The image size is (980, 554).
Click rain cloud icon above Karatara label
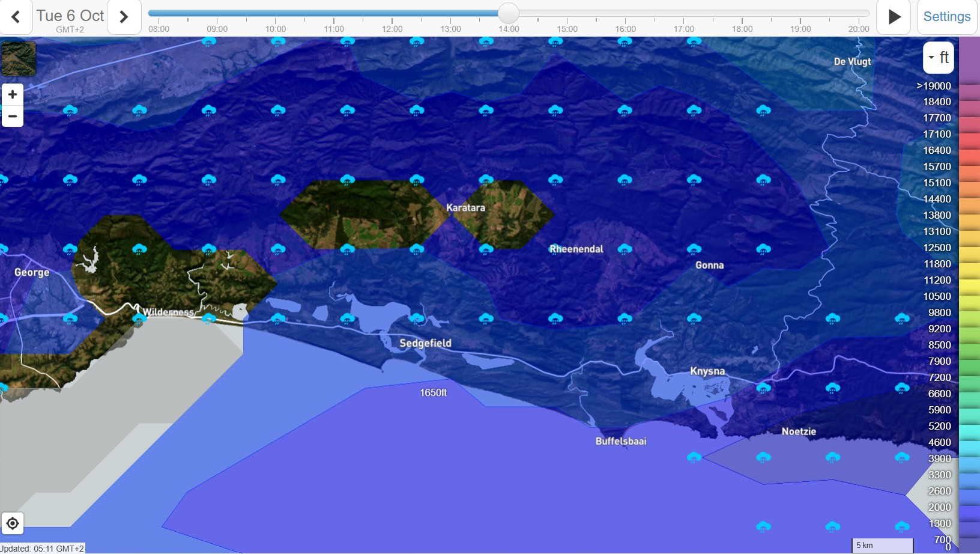pos(486,180)
